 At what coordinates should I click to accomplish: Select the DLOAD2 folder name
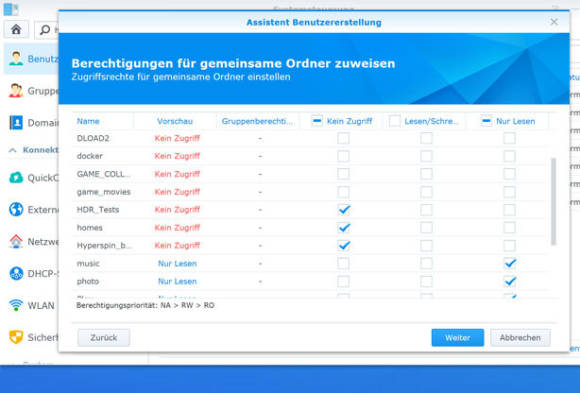93,138
